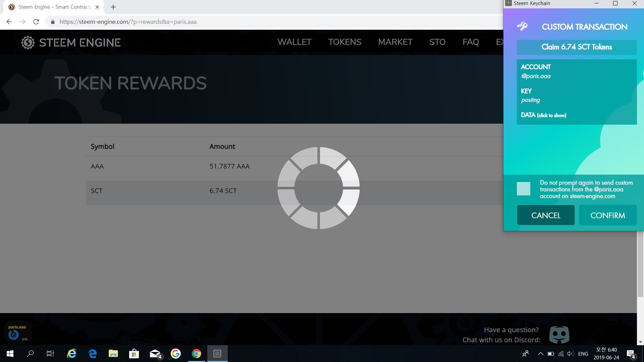Image resolution: width=644 pixels, height=362 pixels.
Task: Close the Steem Engine tab
Action: click(97, 7)
